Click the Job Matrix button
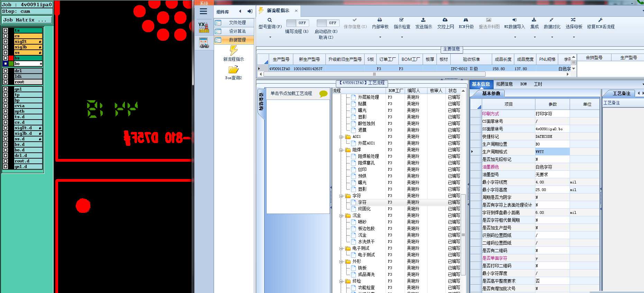The width and height of the screenshot is (644, 293). [x=27, y=20]
